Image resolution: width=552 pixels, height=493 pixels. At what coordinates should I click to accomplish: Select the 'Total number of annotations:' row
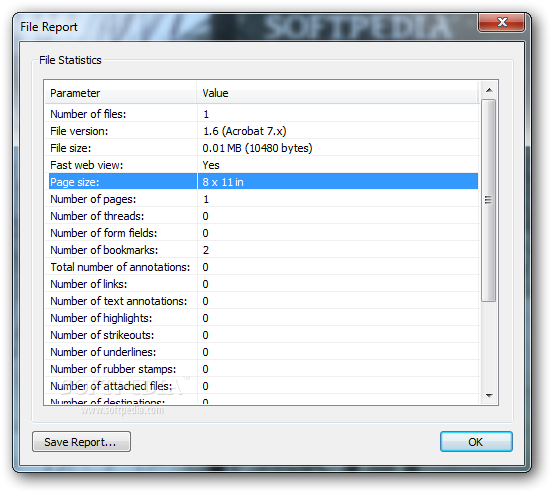pyautogui.click(x=262, y=267)
